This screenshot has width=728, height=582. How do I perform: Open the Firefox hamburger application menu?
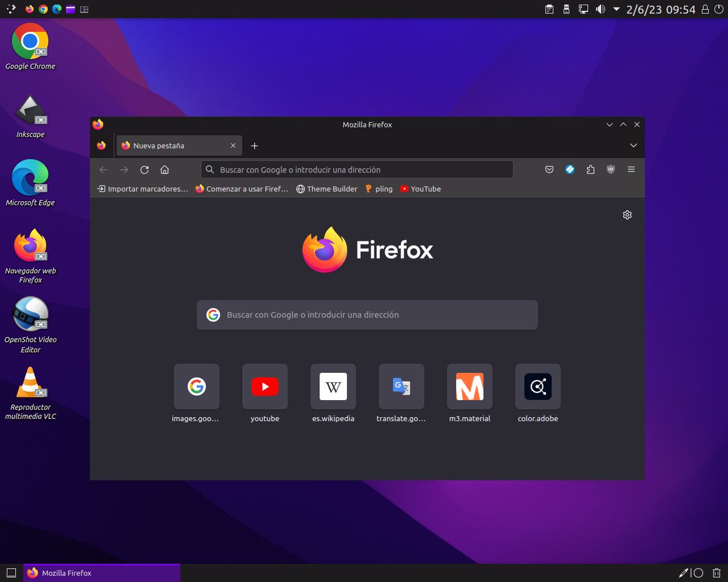tap(632, 170)
